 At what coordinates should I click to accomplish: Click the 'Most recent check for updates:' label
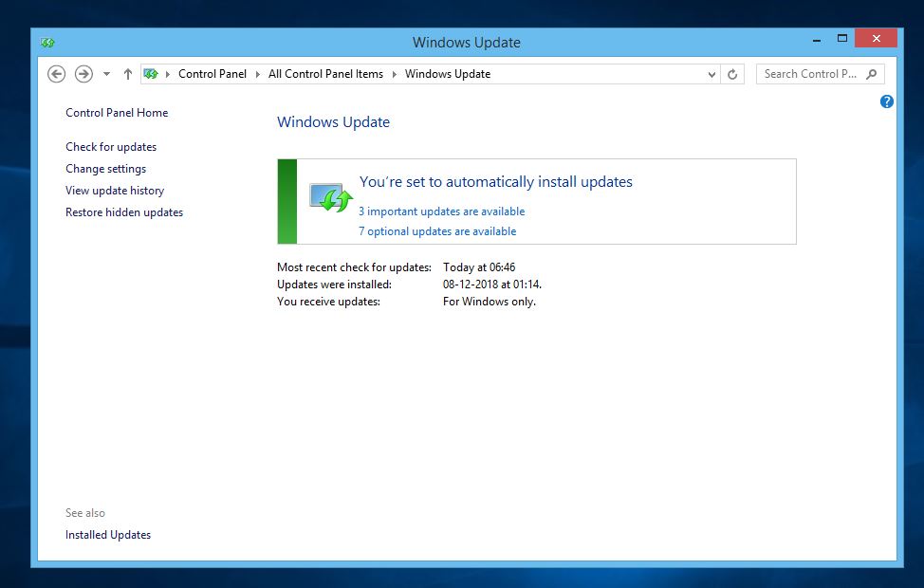pos(354,266)
